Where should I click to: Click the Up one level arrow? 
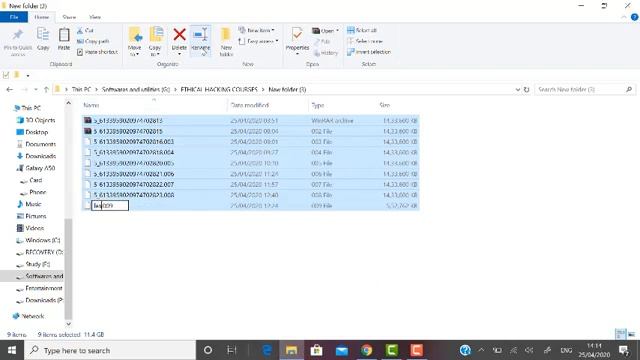pos(46,89)
